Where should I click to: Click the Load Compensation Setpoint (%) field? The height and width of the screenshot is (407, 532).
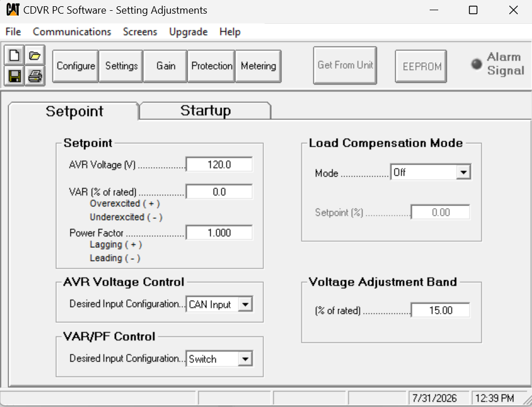(x=440, y=213)
